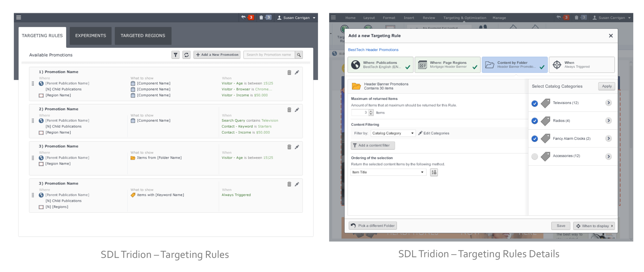Select Content by Folder step
The width and height of the screenshot is (644, 272).
pos(515,65)
